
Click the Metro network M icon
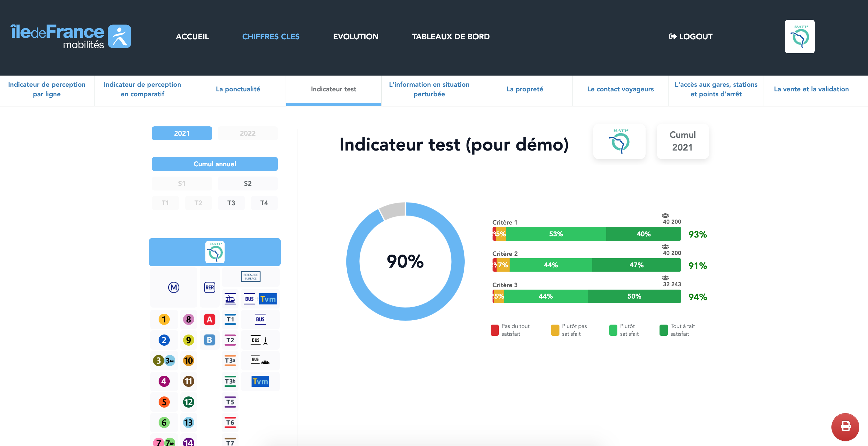[x=173, y=287]
